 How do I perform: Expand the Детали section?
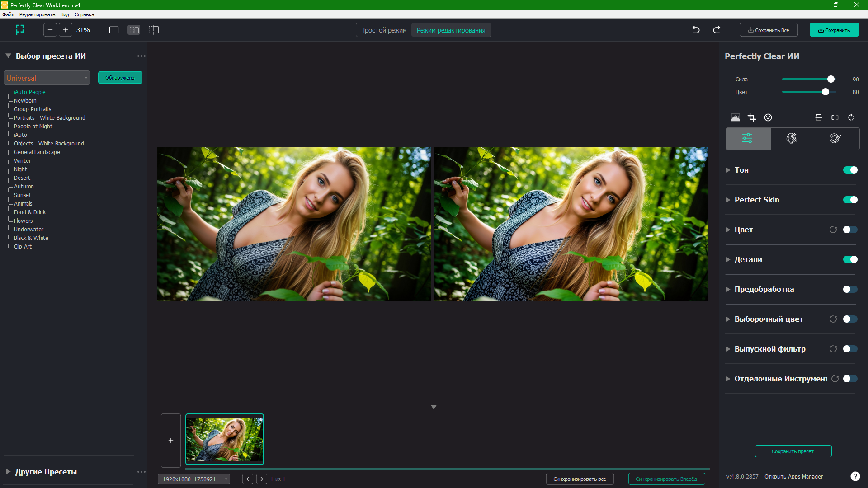[x=728, y=259]
